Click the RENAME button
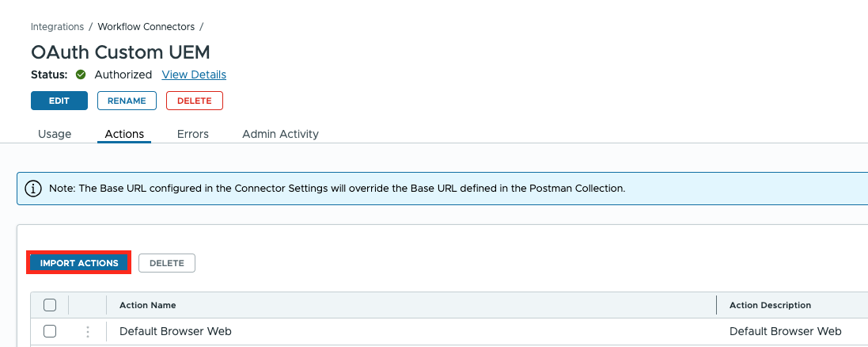This screenshot has width=868, height=347. (127, 101)
